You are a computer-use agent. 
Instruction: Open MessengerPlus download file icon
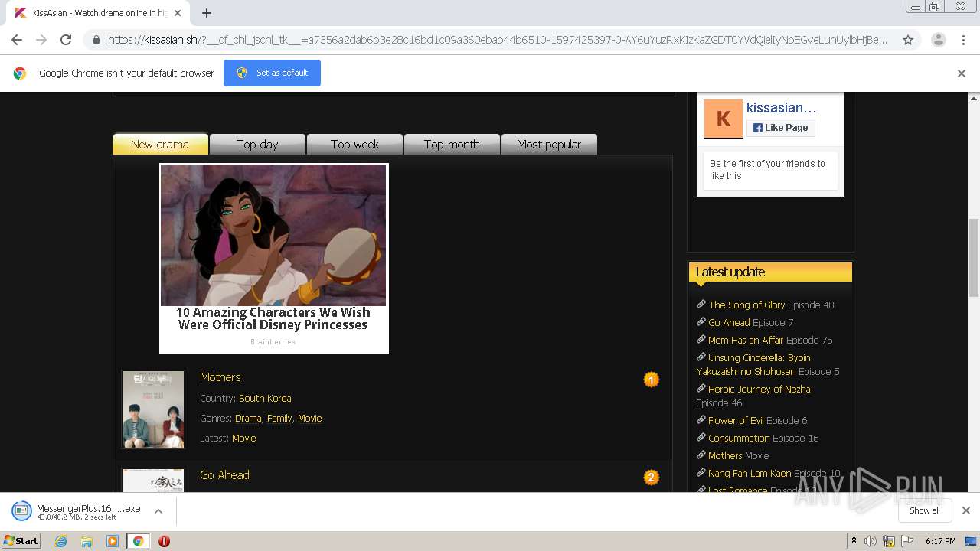(x=21, y=510)
